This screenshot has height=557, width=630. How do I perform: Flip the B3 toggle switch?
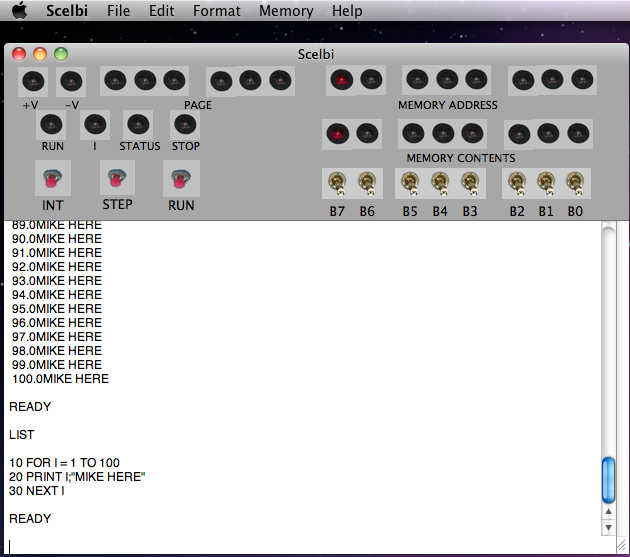470,183
